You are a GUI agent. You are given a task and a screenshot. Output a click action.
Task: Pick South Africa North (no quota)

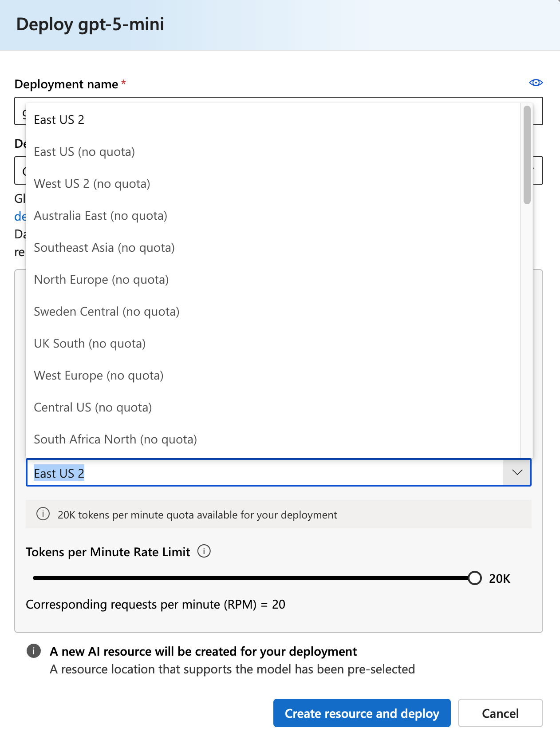[x=273, y=439]
